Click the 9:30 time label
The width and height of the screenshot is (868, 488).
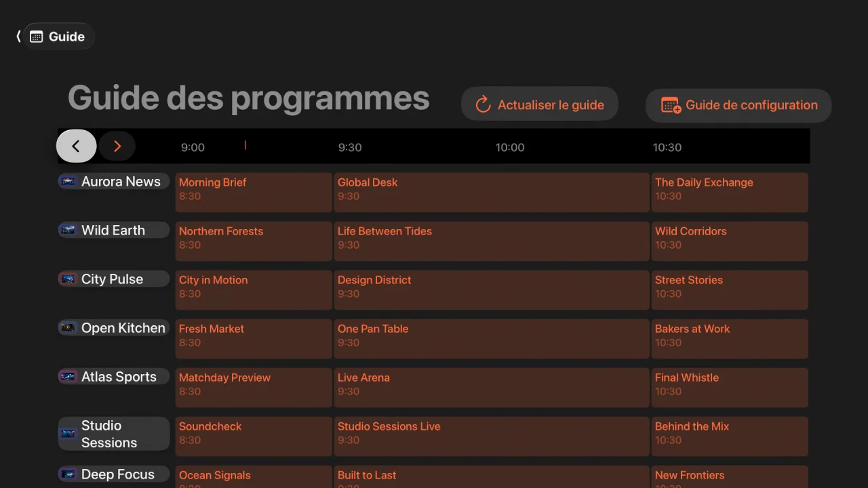point(350,147)
